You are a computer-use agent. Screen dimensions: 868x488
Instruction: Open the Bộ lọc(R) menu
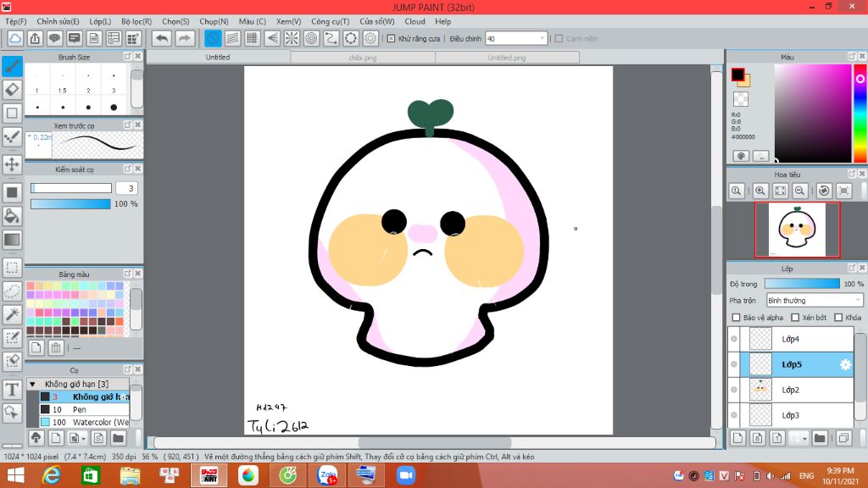tap(136, 21)
